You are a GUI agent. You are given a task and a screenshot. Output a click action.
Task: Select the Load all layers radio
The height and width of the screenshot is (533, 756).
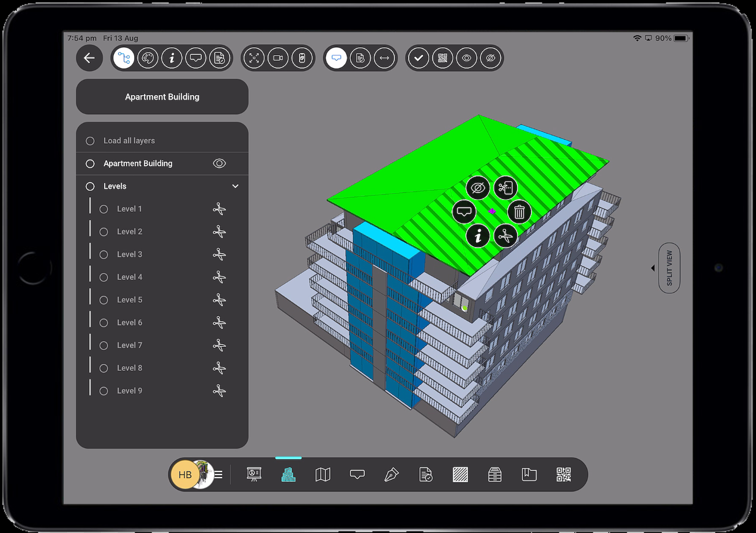pos(90,141)
